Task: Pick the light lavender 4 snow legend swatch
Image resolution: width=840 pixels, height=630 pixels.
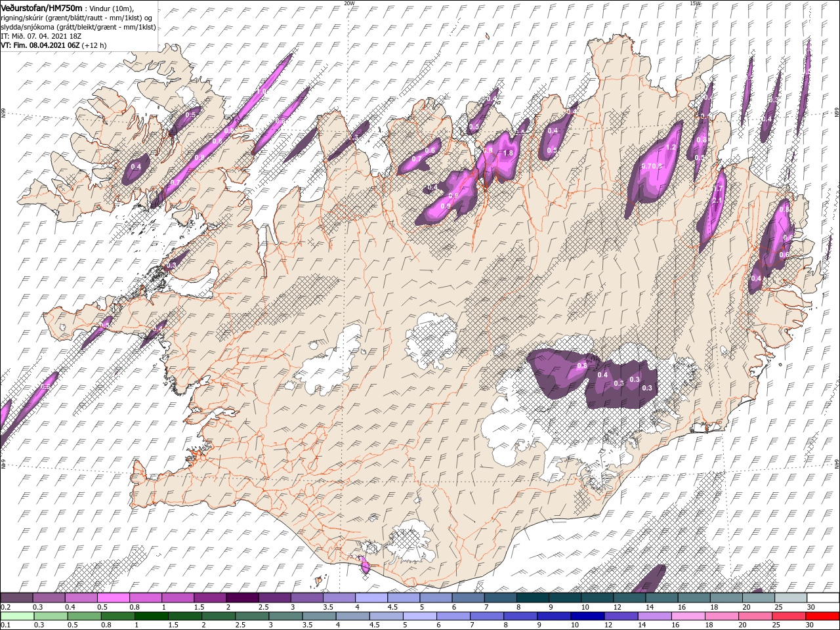Action: (x=371, y=598)
